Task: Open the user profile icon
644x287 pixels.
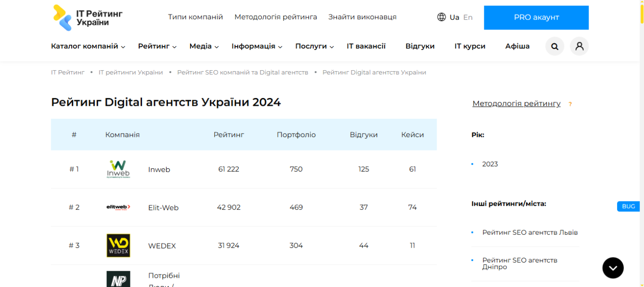Action: (x=579, y=46)
